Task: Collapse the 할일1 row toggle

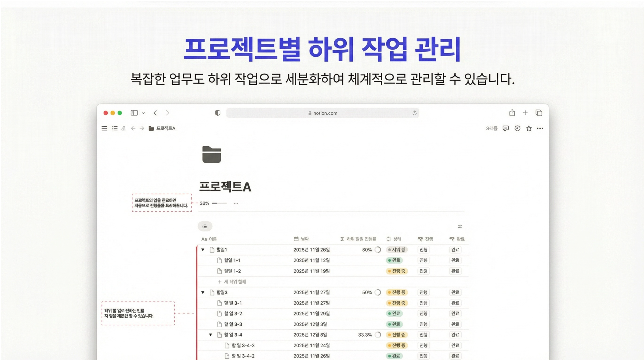Action: (x=203, y=250)
